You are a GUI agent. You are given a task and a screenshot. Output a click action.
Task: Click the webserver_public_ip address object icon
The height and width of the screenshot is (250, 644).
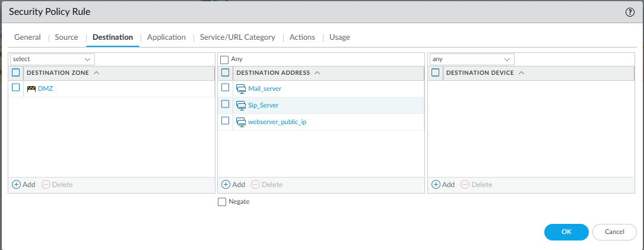(x=241, y=122)
